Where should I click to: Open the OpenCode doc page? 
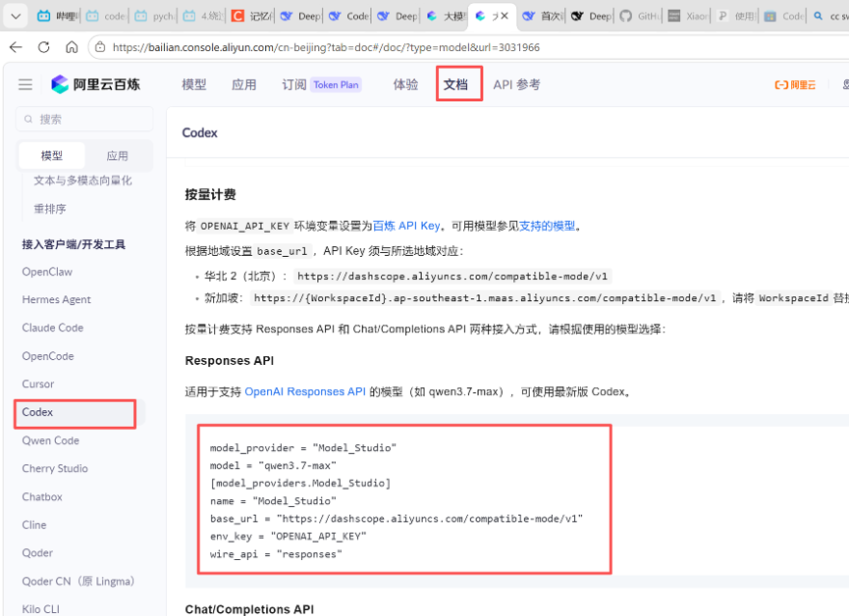click(x=48, y=356)
